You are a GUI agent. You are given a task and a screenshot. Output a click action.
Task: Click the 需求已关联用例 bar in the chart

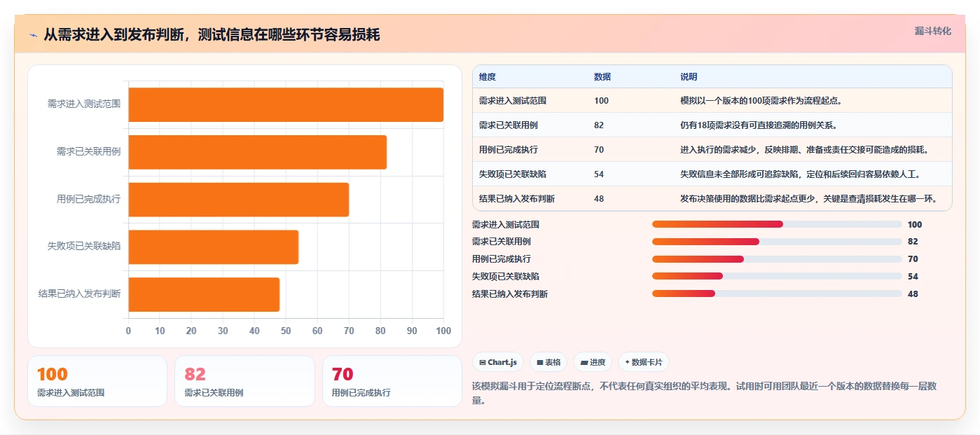tap(257, 152)
